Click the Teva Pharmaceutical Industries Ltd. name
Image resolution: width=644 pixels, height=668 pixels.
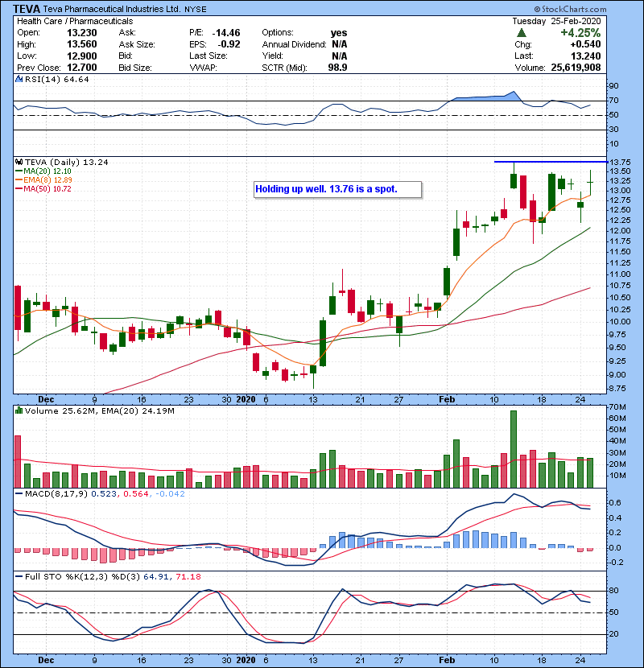coord(112,9)
